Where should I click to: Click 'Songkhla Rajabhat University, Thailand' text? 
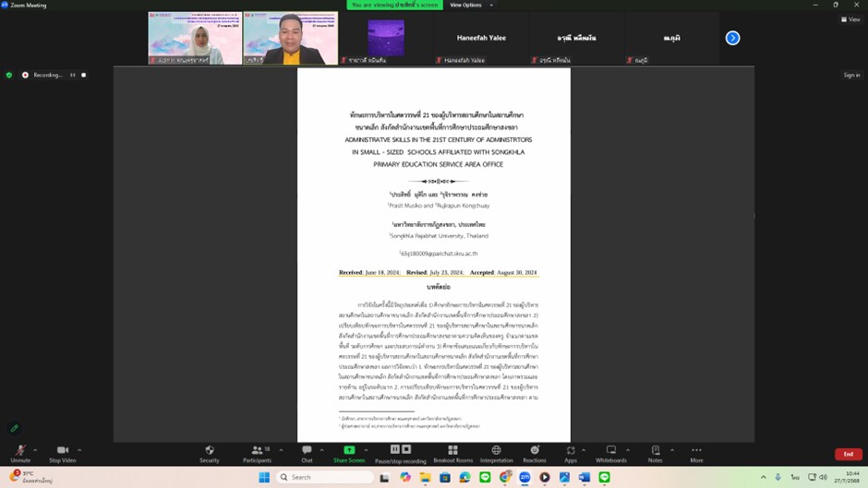439,236
